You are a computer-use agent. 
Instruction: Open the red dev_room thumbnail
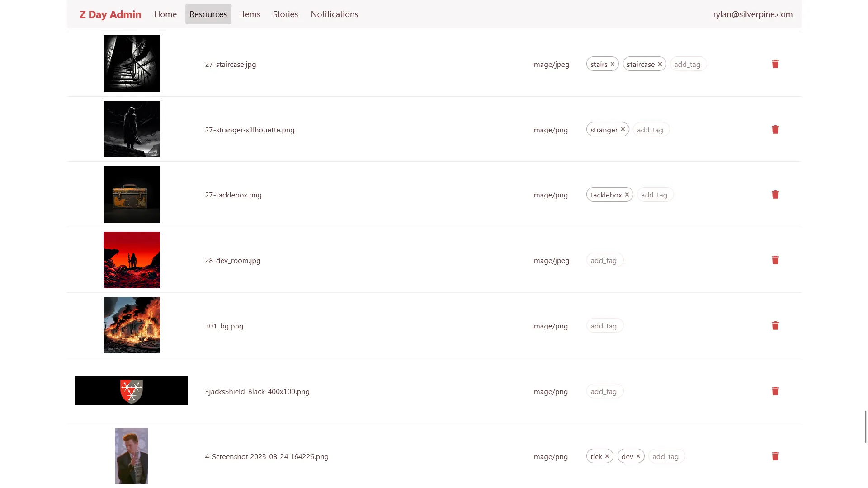132,260
